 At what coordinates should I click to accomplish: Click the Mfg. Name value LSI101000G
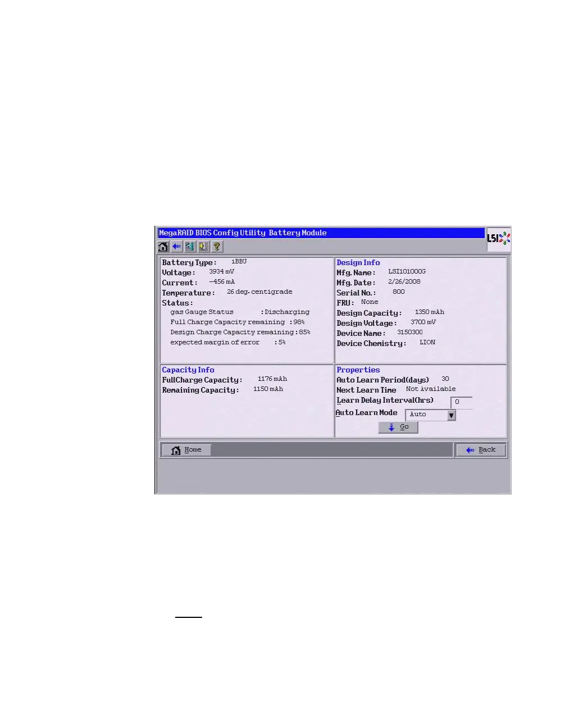pyautogui.click(x=407, y=272)
